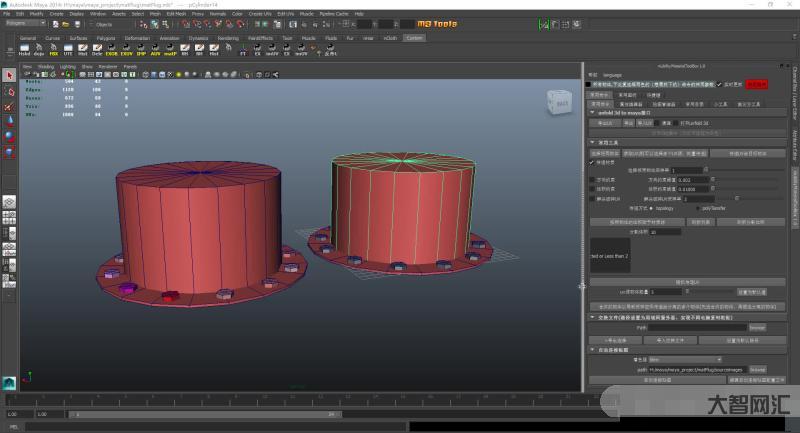Click the empty Path input field
Image resolution: width=800 pixels, height=433 pixels.
[x=697, y=327]
